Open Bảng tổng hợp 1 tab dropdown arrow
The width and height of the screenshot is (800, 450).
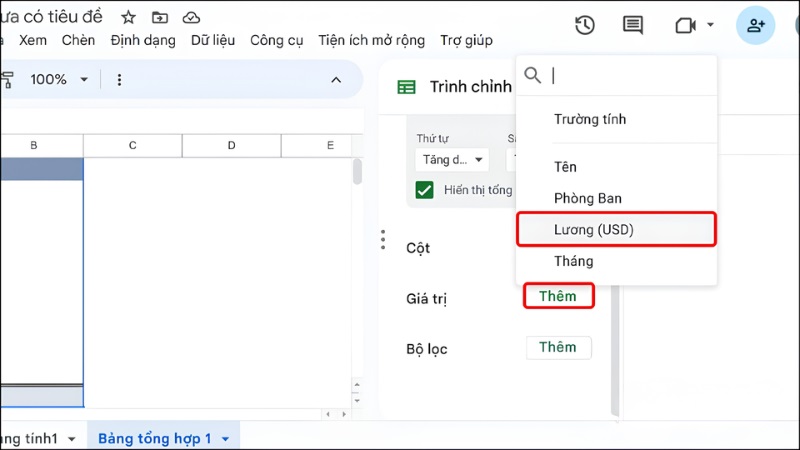226,439
